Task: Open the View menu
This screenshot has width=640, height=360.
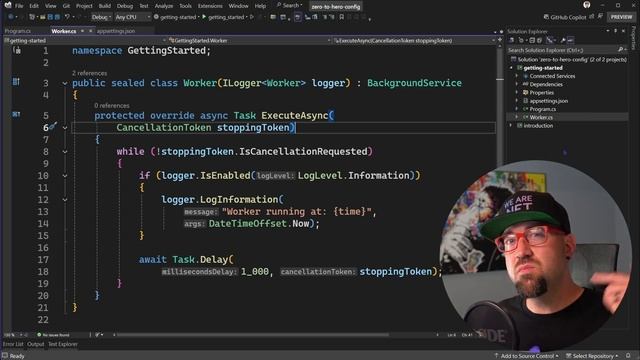Action: [51, 6]
